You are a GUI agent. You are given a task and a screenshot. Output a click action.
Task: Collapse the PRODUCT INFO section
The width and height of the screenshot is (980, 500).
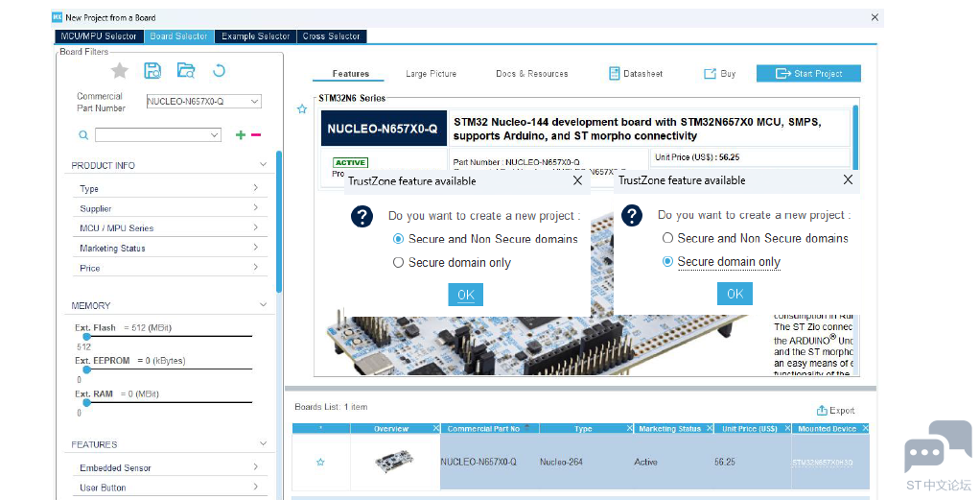point(263,164)
